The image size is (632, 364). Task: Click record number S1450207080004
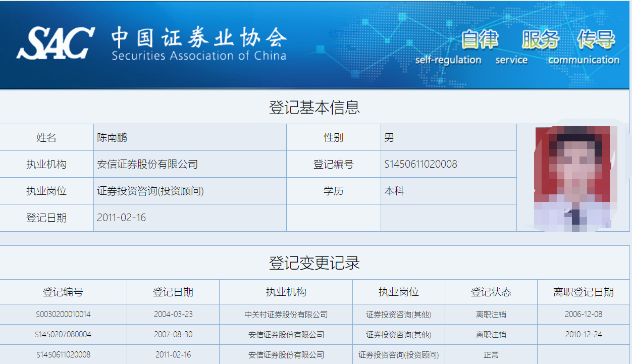click(63, 334)
